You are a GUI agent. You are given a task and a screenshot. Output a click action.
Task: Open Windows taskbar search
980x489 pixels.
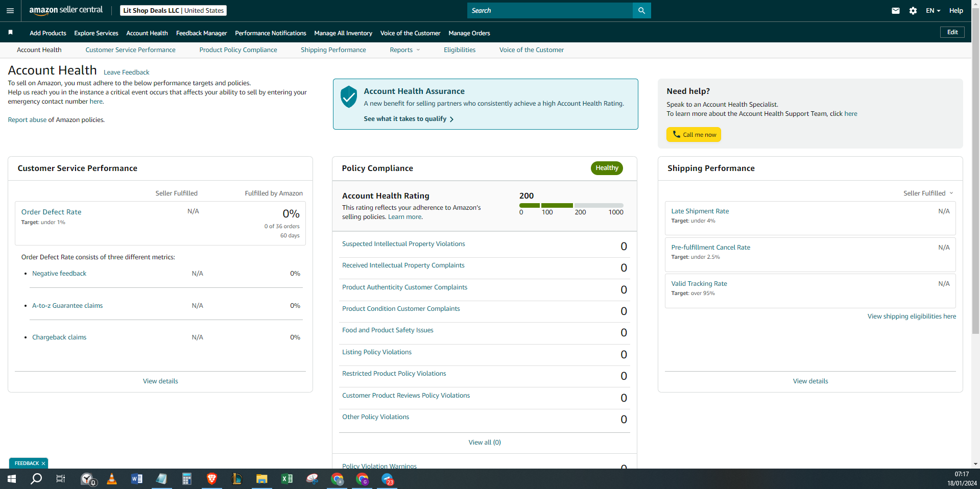click(36, 479)
